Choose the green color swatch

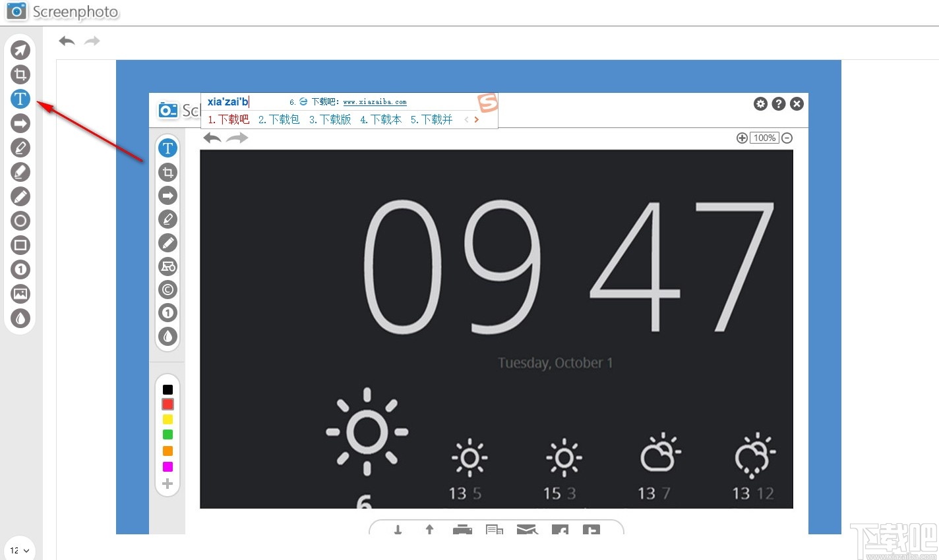(x=167, y=435)
